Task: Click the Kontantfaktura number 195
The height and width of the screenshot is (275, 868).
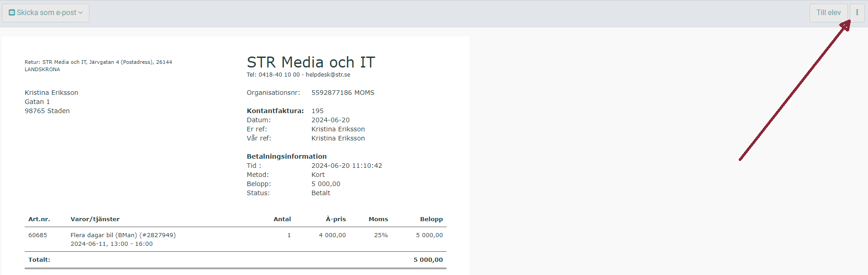Action: point(317,111)
